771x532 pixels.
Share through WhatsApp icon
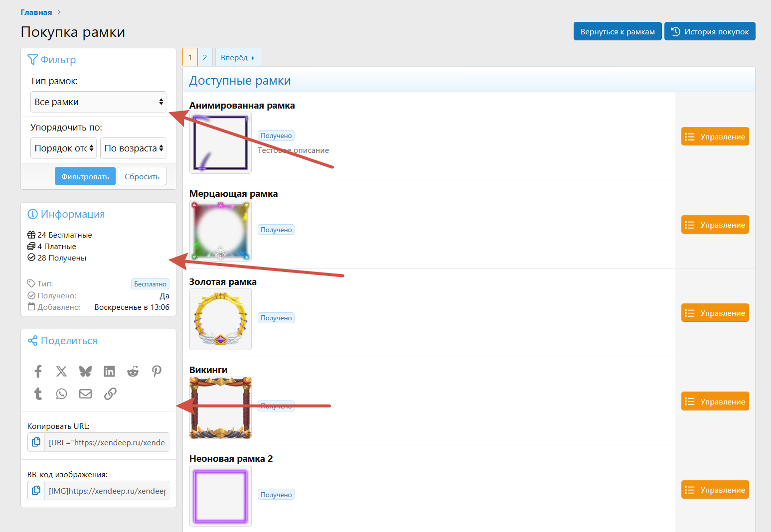(x=61, y=394)
